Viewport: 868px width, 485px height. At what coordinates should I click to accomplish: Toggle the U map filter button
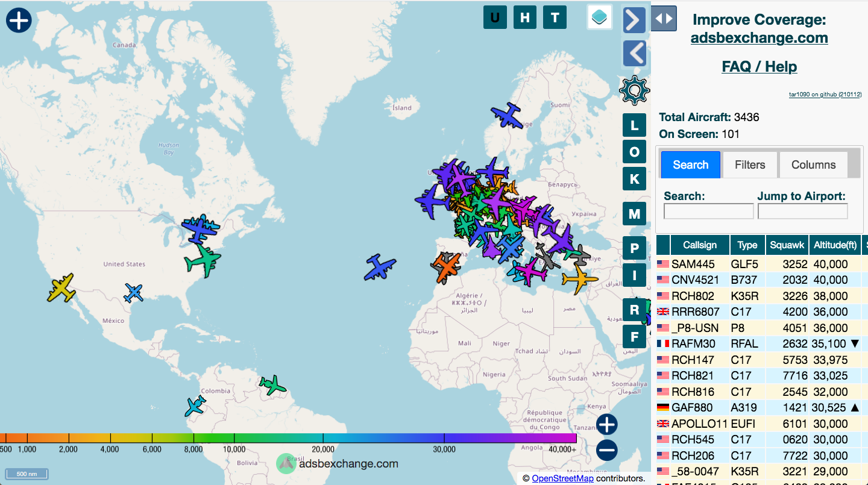(495, 17)
